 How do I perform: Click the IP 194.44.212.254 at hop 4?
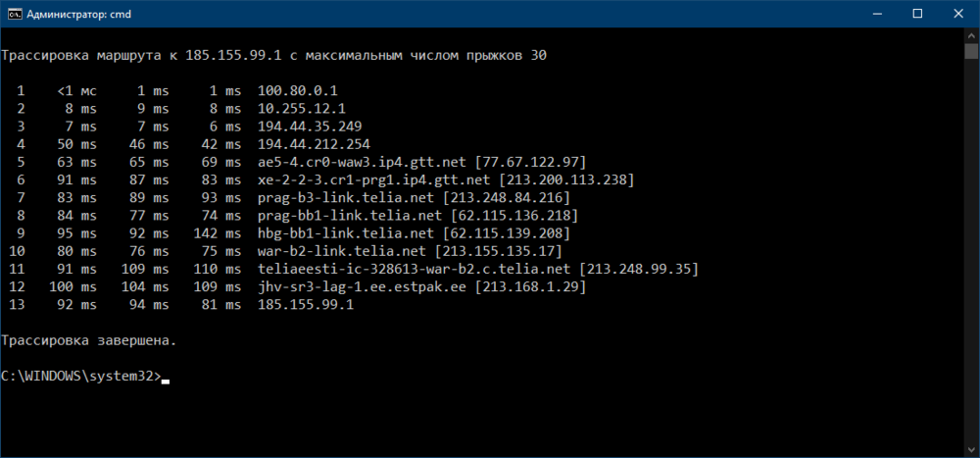coord(314,143)
